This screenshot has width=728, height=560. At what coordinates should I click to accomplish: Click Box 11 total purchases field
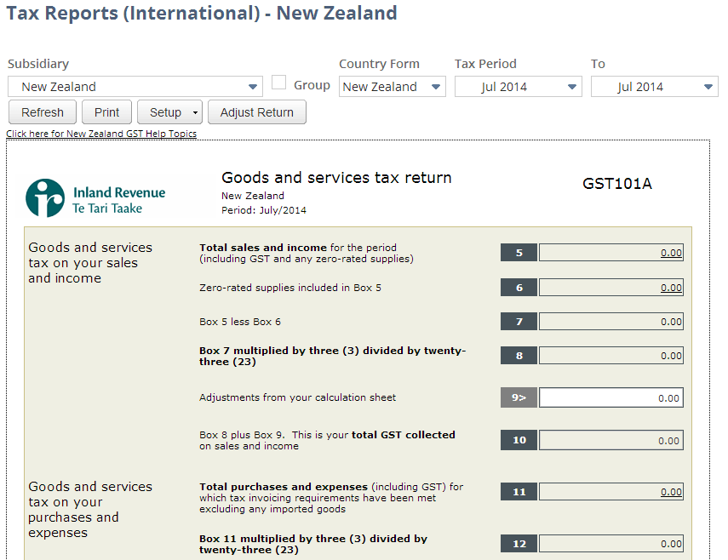611,491
